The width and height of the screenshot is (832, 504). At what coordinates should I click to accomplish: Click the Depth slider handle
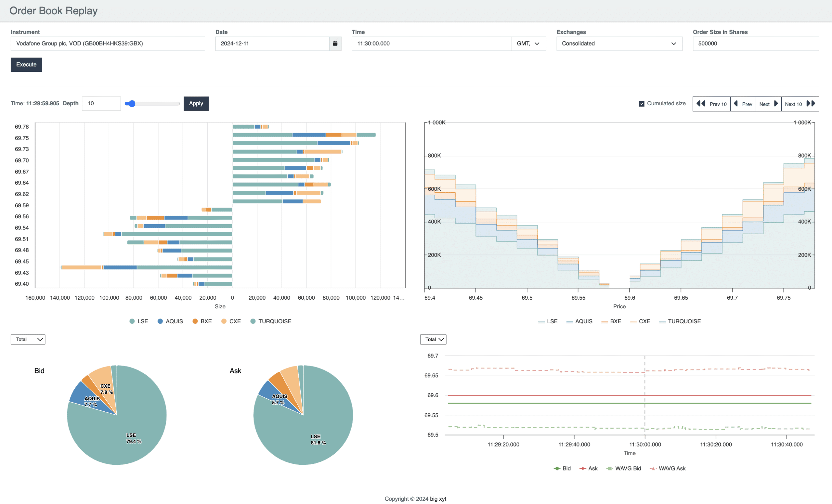[132, 104]
